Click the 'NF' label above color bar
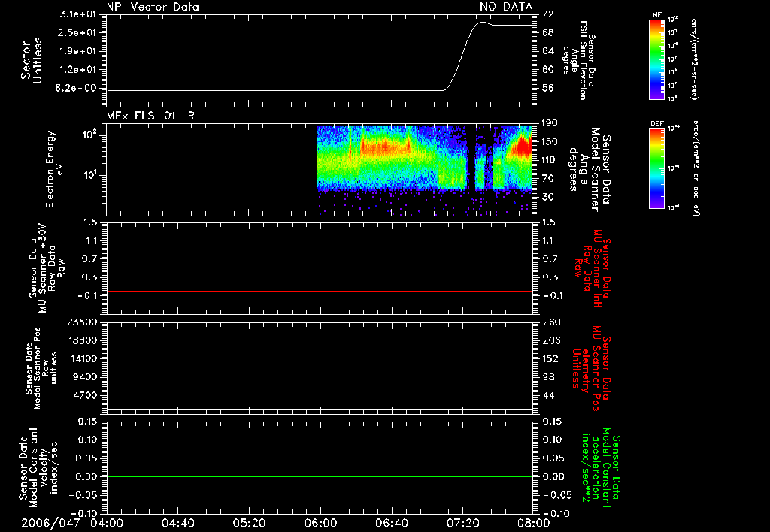This screenshot has height=532, width=770. 656,15
